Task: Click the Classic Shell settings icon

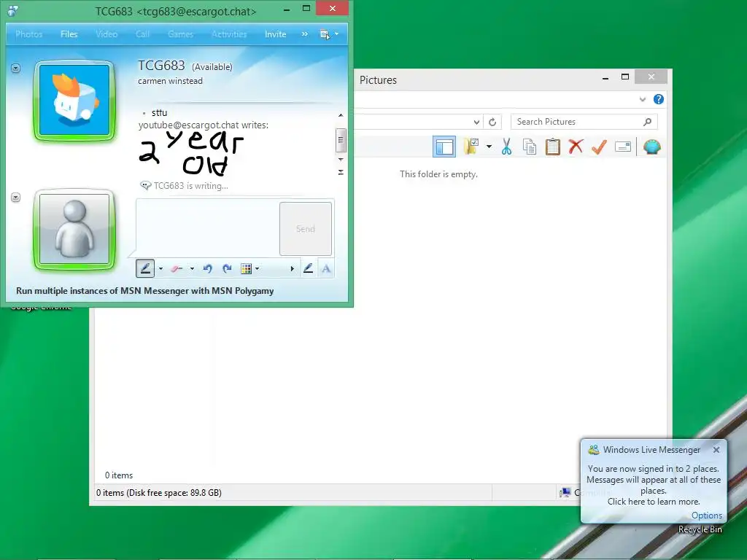Action: click(x=651, y=147)
